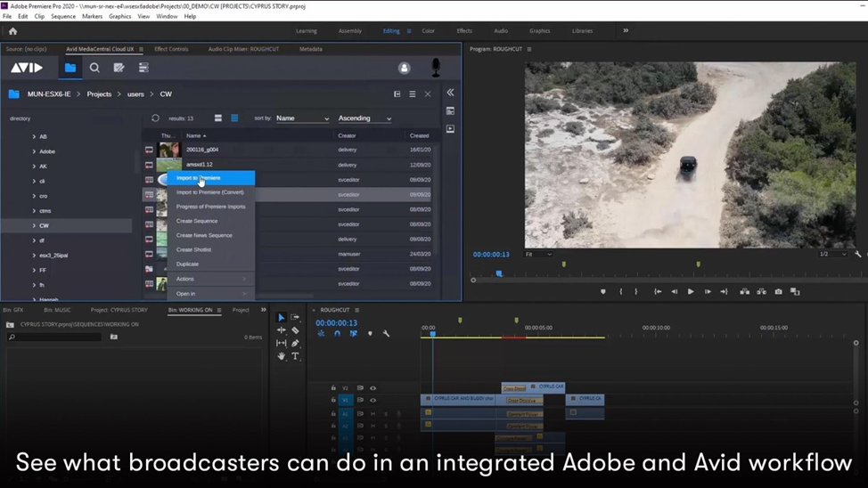Select the Track Select Forward tool
The image size is (868, 488).
pyautogui.click(x=295, y=318)
